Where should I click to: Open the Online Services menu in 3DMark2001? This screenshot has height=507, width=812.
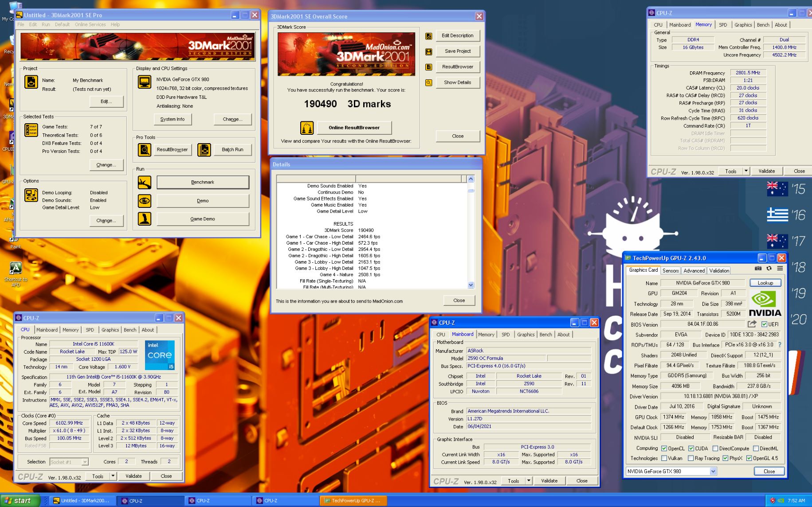pyautogui.click(x=90, y=25)
